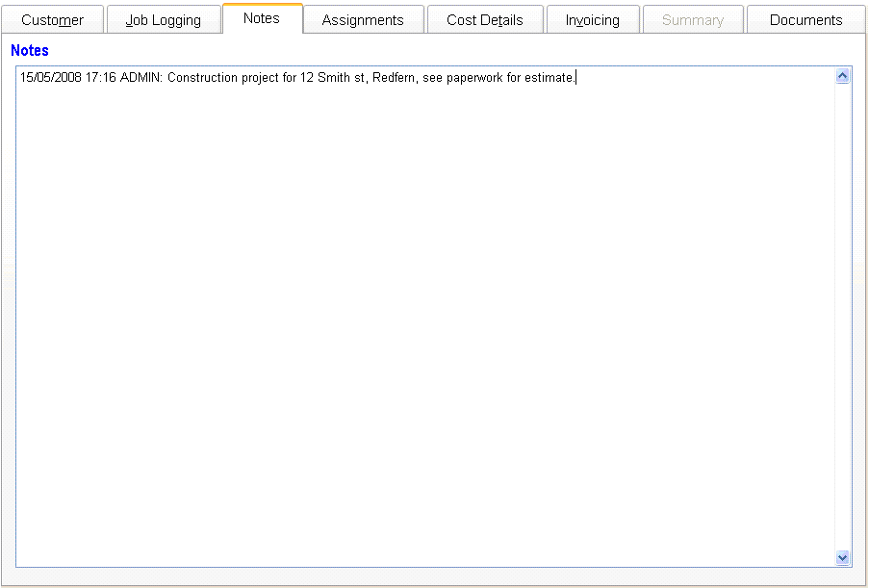The height and width of the screenshot is (588, 869).
Task: View the Documents tab
Action: coord(805,20)
